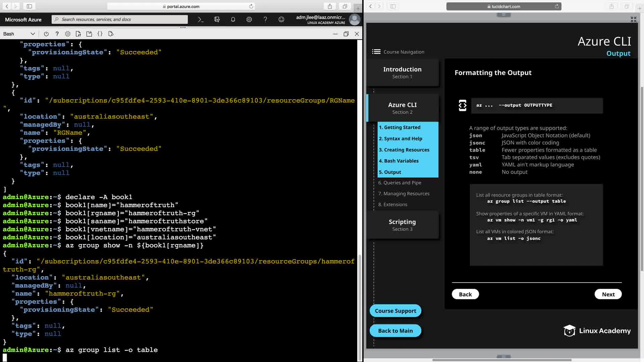Click the Next button

[608, 294]
